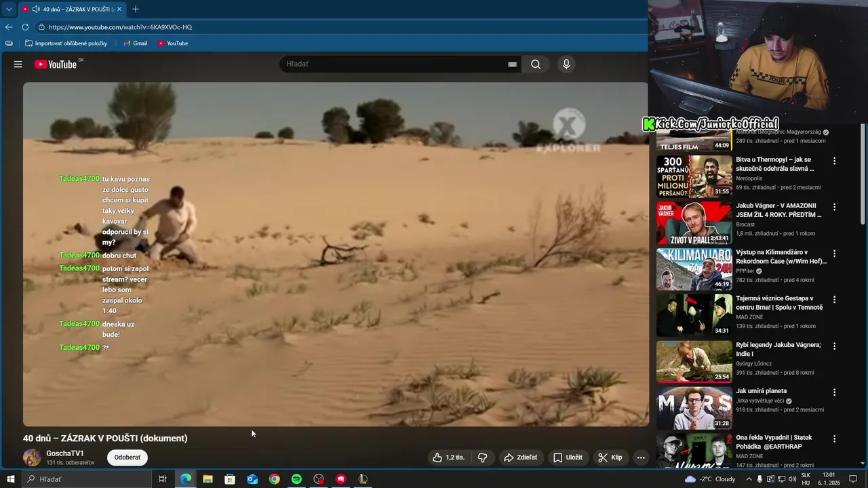Open the YouTube hamburger guide menu
The image size is (868, 488).
point(18,64)
